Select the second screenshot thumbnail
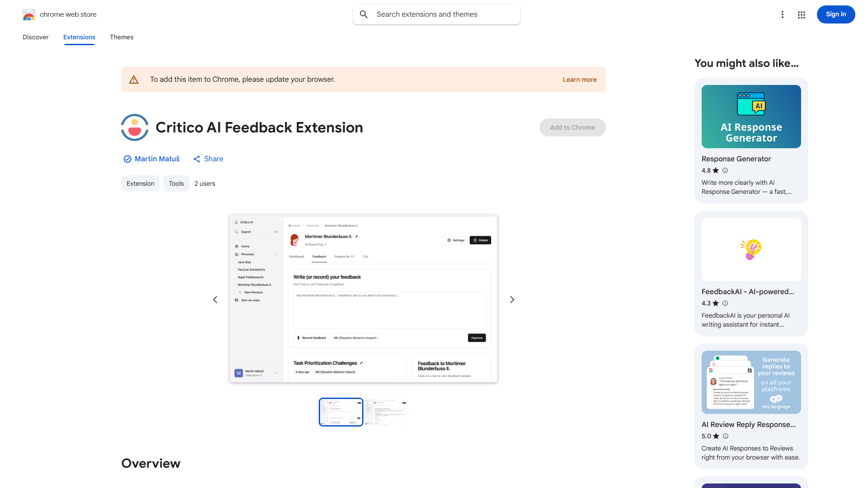Image resolution: width=868 pixels, height=488 pixels. click(386, 412)
